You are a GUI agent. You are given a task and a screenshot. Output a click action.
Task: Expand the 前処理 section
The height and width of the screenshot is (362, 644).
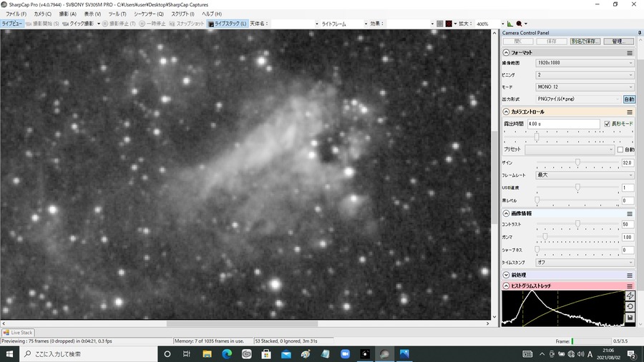[506, 275]
